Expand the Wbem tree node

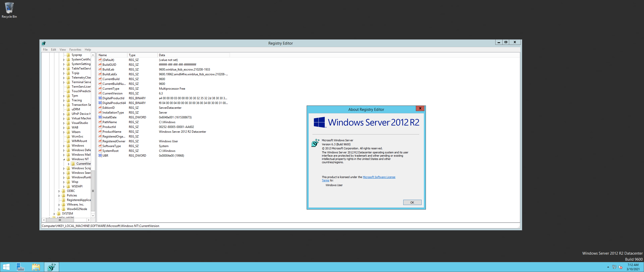click(x=64, y=132)
